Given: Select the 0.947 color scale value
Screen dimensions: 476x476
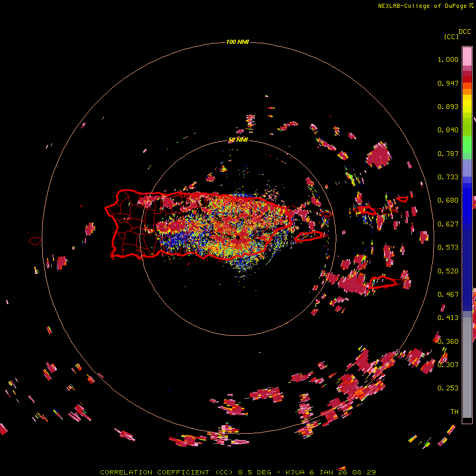Looking at the screenshot, I should coord(448,83).
